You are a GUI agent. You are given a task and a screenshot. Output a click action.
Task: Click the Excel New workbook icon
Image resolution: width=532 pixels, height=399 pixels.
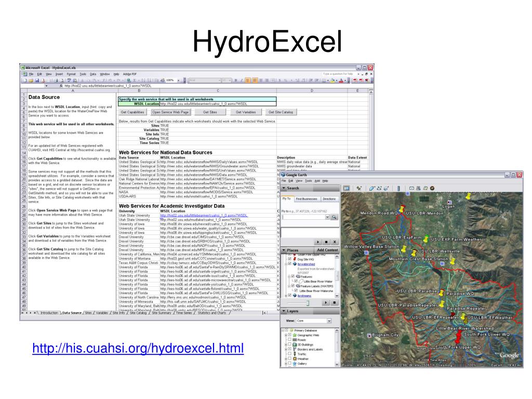[x=24, y=81]
